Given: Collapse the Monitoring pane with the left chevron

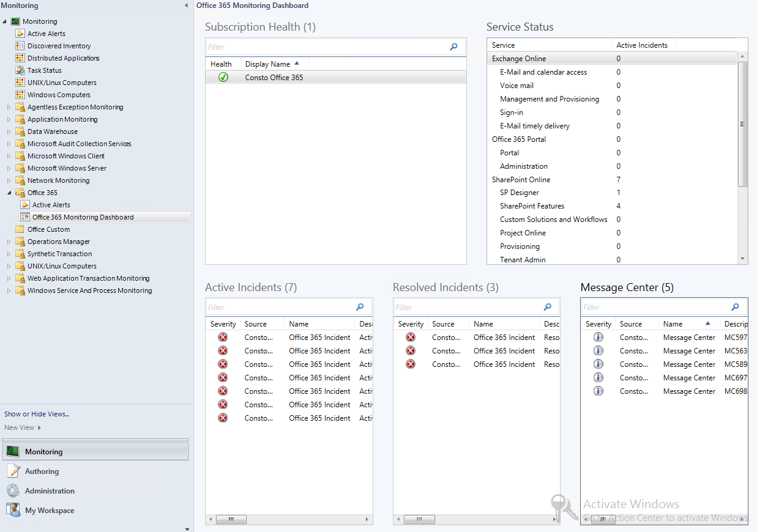Looking at the screenshot, I should 185,5.
